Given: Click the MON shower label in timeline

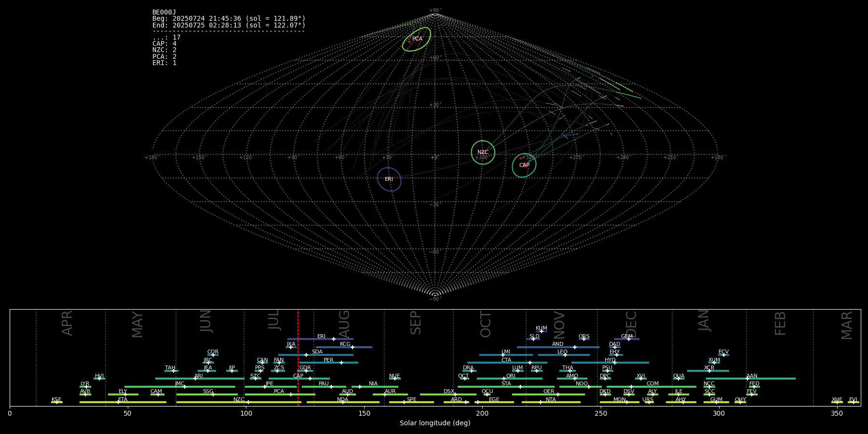Looking at the screenshot, I should tap(620, 400).
